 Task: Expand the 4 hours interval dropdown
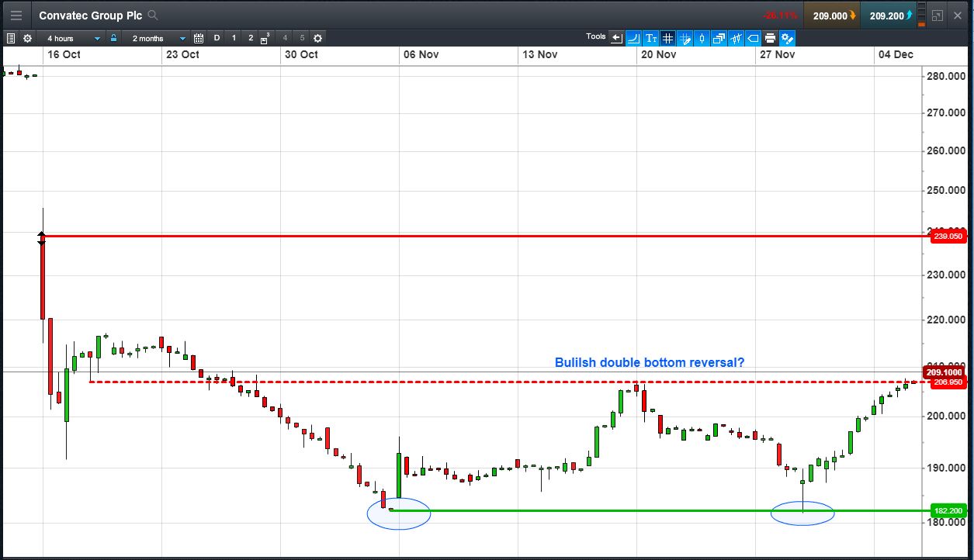pos(74,38)
